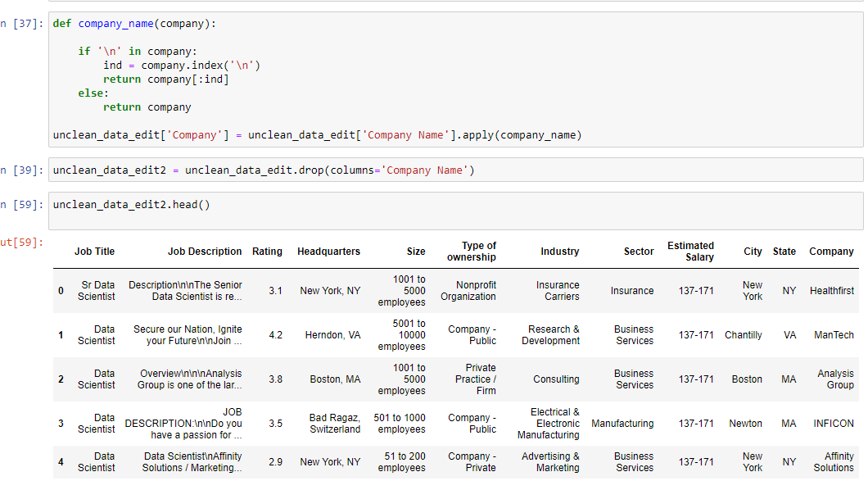
Task: Click the Affinity Solutions company cell
Action: coord(834,461)
